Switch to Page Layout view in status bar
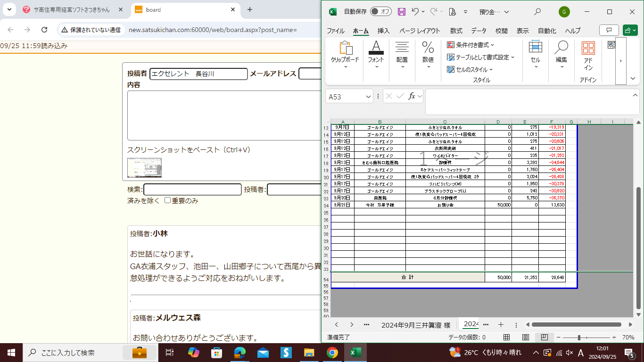This screenshot has width=644, height=362. click(x=526, y=337)
